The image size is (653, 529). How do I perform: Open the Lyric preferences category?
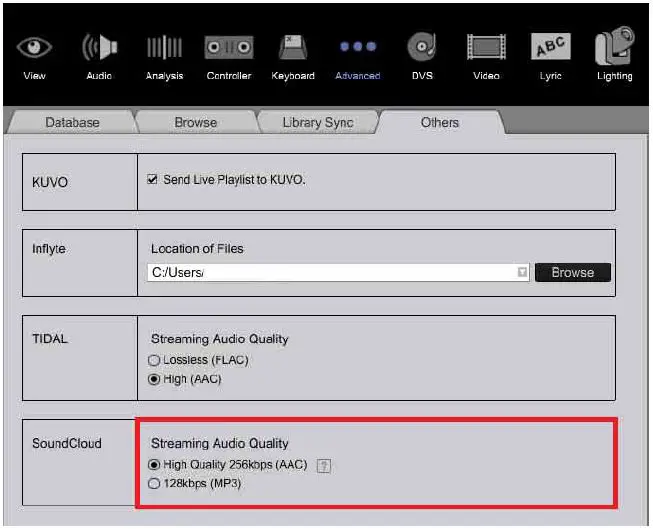coord(551,57)
